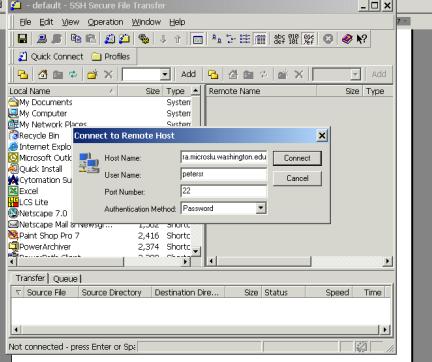Open the Operation menu

(x=105, y=22)
